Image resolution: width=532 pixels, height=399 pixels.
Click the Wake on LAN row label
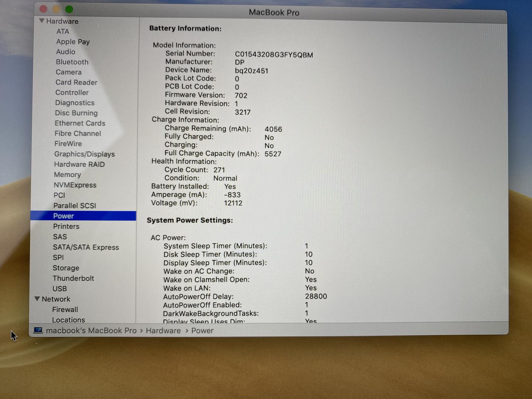[187, 288]
